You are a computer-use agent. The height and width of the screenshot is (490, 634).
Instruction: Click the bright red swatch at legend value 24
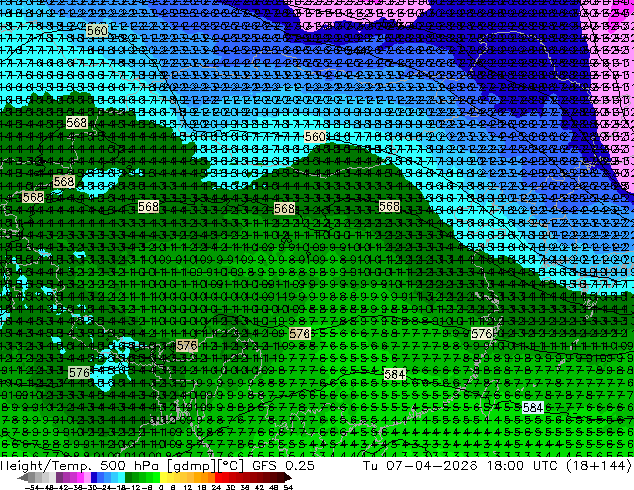(x=218, y=477)
